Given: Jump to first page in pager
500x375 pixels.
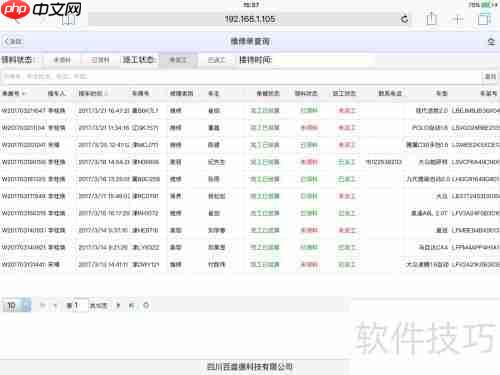Looking at the screenshot, I should (42, 305).
